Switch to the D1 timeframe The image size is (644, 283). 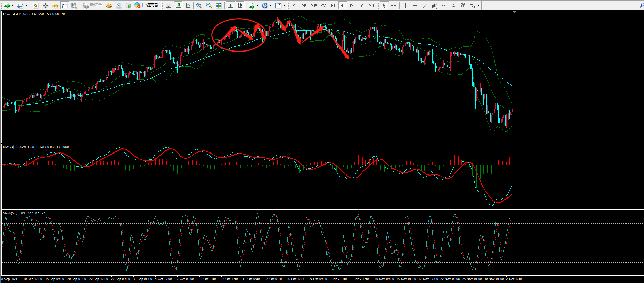click(x=352, y=5)
